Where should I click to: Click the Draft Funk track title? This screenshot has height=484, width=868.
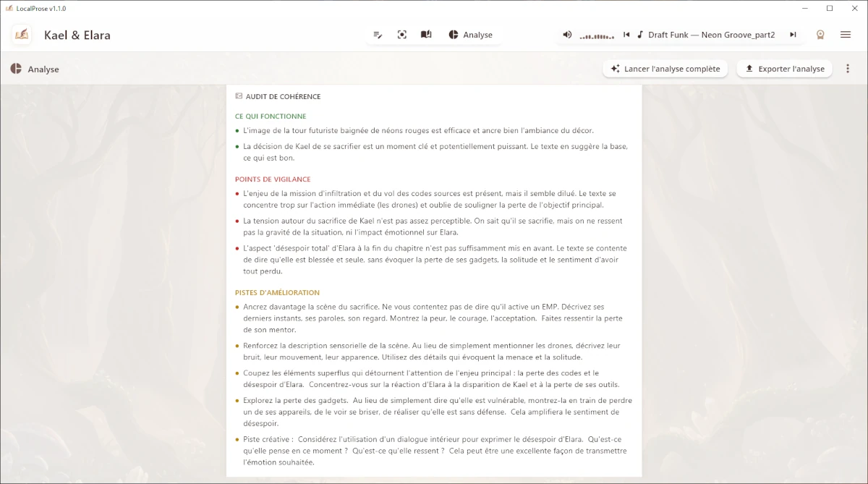(711, 35)
